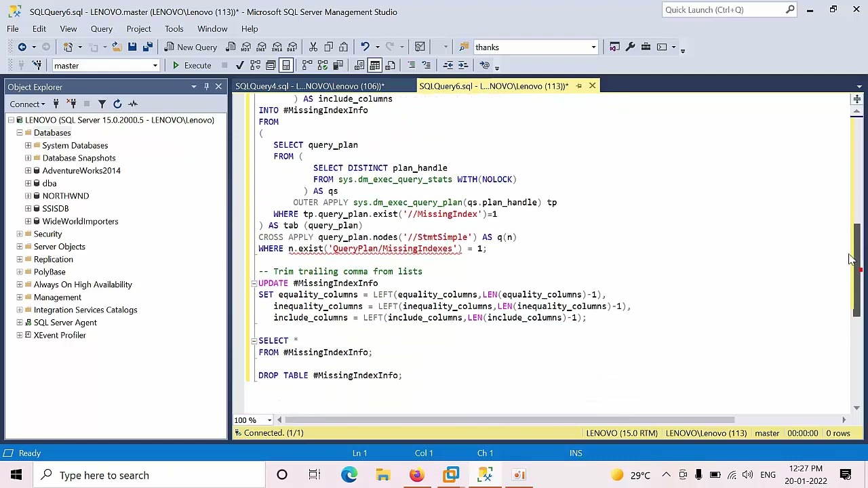868x488 pixels.
Task: Click the Undo arrow icon
Action: (365, 47)
